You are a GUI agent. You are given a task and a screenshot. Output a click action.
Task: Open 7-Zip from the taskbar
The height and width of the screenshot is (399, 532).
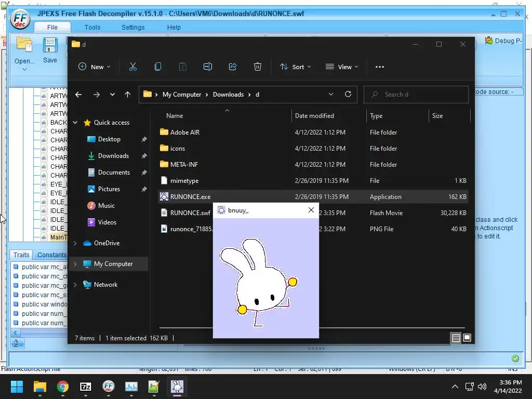tap(86, 387)
